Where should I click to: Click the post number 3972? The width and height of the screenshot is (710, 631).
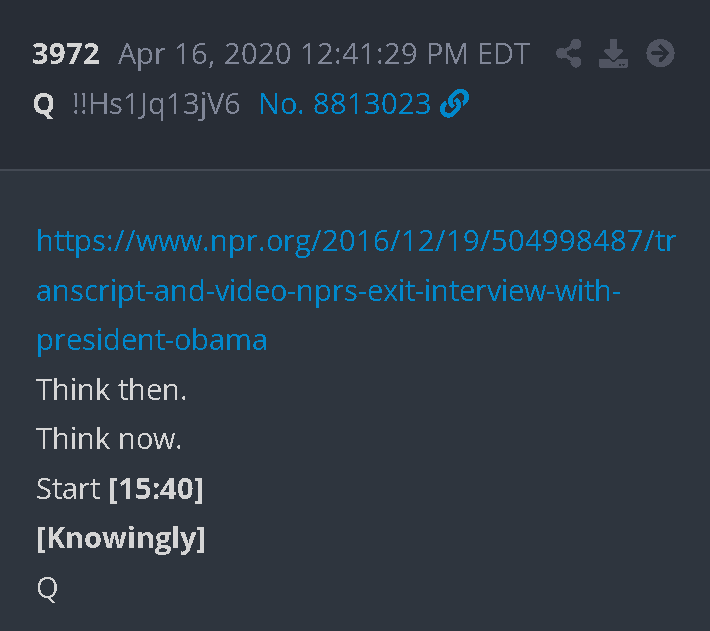point(66,54)
